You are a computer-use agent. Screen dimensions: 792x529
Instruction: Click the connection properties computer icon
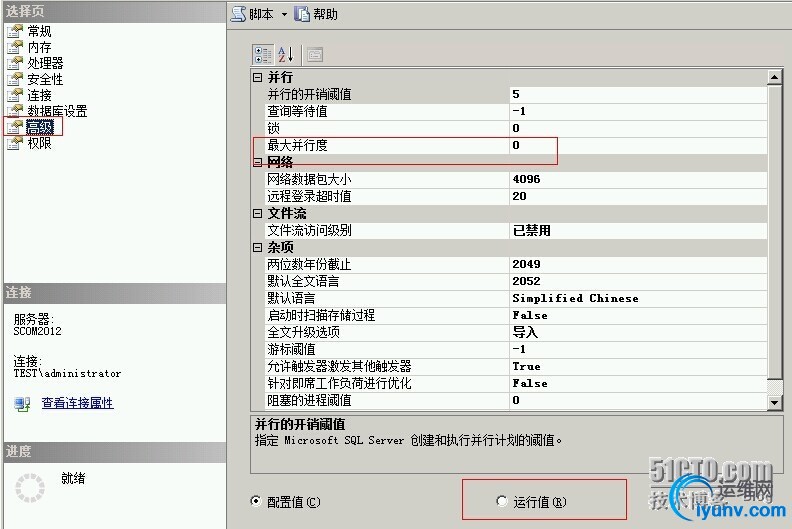tap(22, 404)
